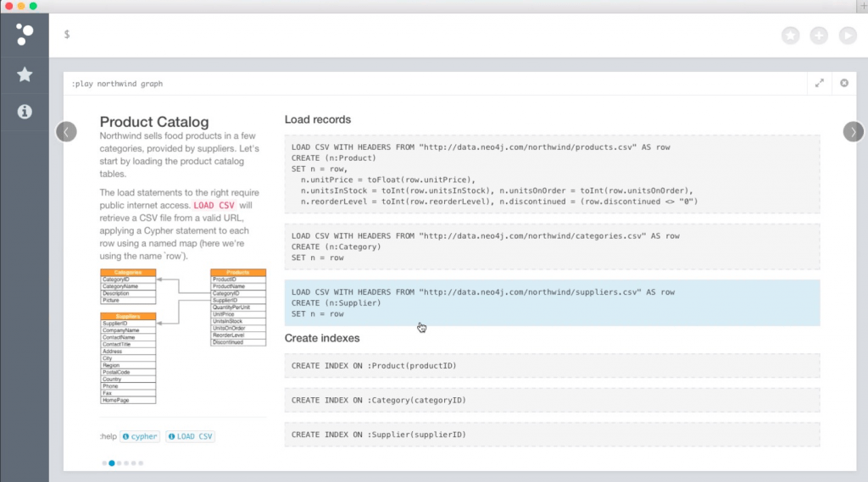Open the cypher help link
Viewport: 868px width, 482px height.
click(x=140, y=436)
